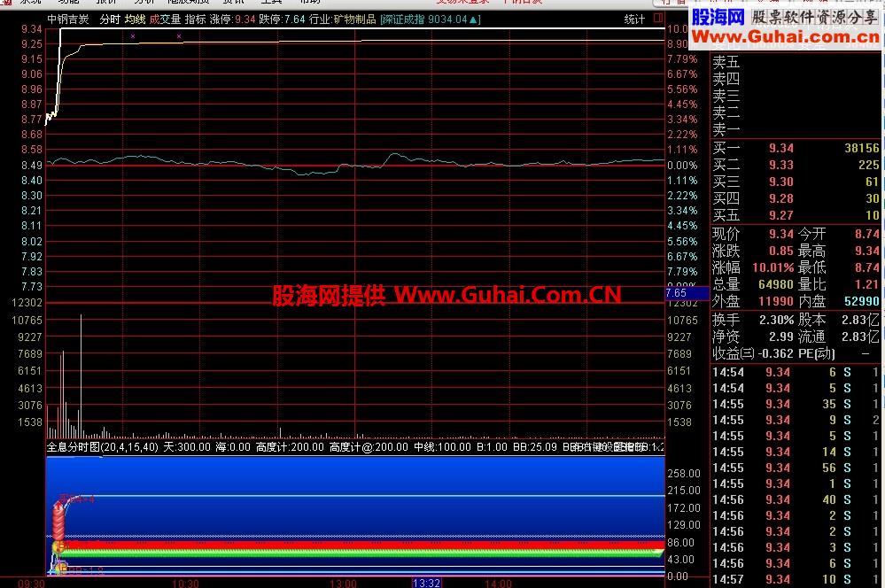885x588 pixels.
Task: Click the 卖一 ask row label
Action: [x=726, y=130]
